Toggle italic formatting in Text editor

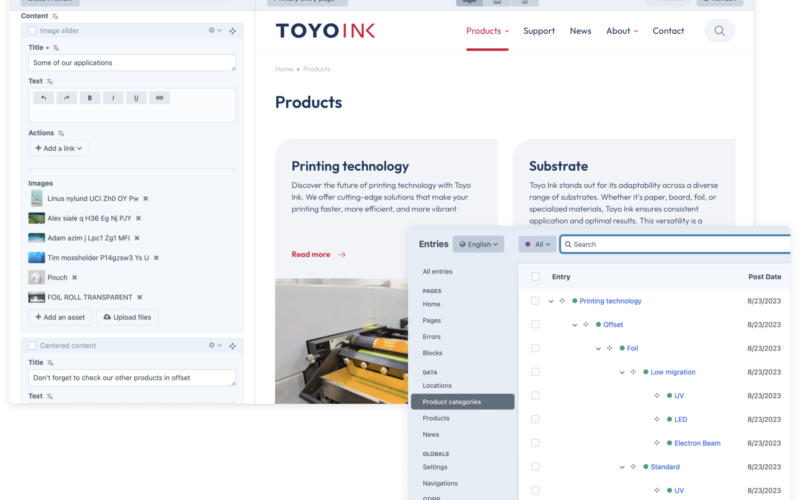click(113, 97)
